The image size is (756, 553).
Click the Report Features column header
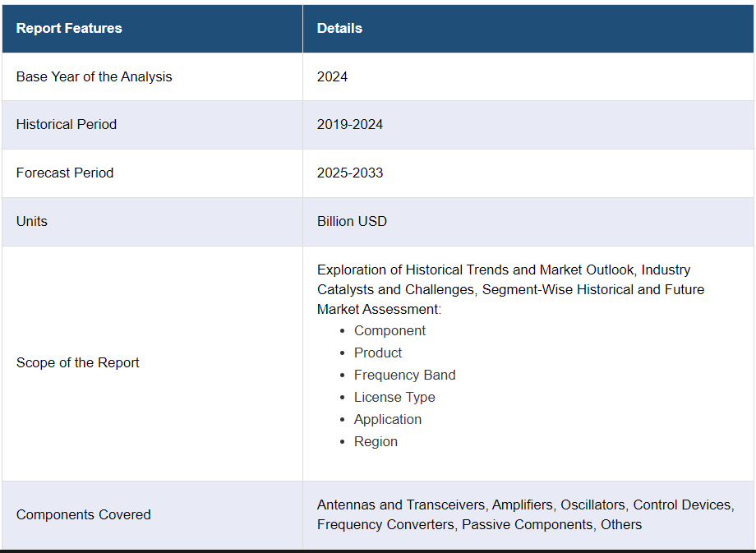[69, 29]
